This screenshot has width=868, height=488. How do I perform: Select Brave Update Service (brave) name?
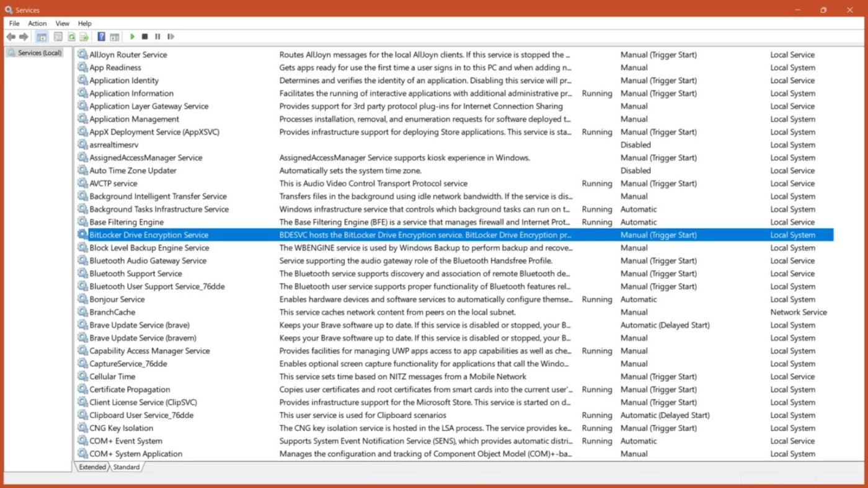[139, 325]
